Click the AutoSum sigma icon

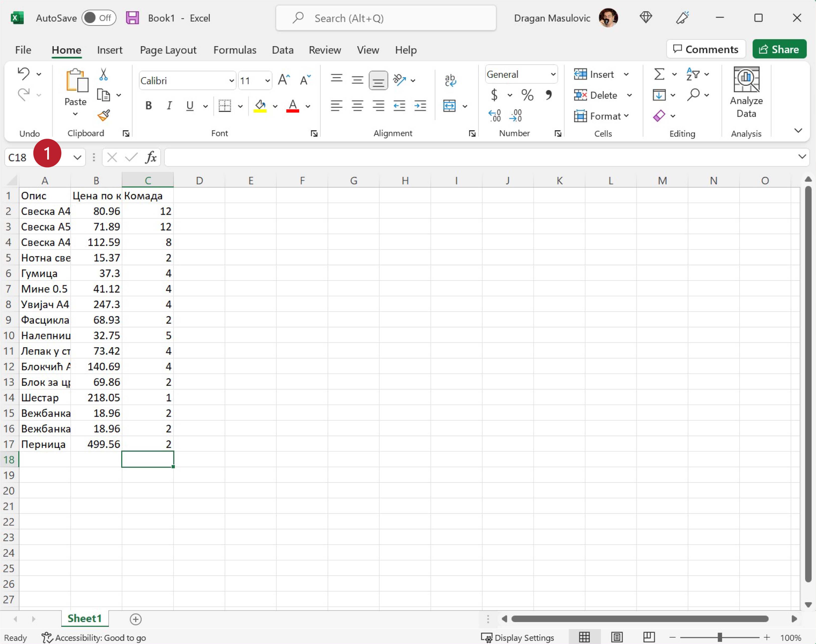pos(659,74)
